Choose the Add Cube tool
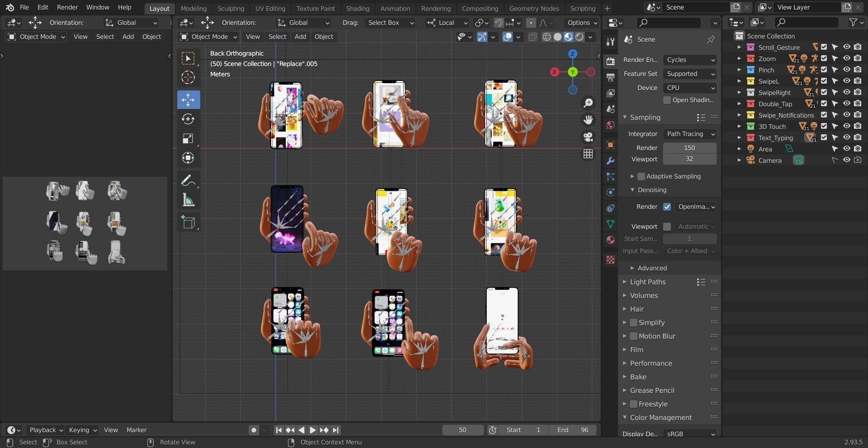Image resolution: width=868 pixels, height=448 pixels. [188, 222]
